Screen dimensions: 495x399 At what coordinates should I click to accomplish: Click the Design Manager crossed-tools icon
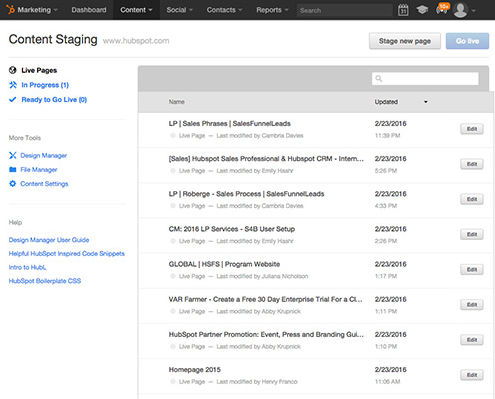coord(13,155)
